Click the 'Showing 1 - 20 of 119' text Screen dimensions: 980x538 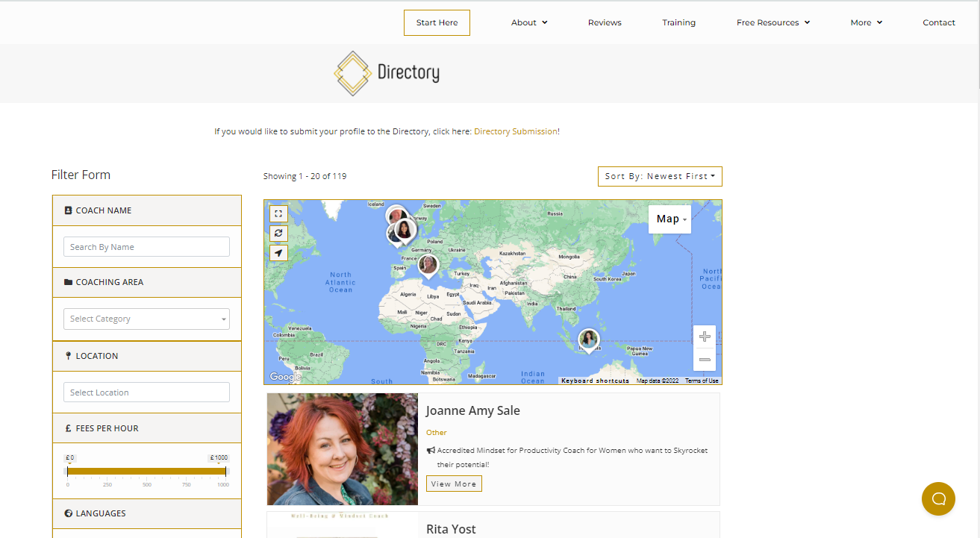click(x=305, y=176)
